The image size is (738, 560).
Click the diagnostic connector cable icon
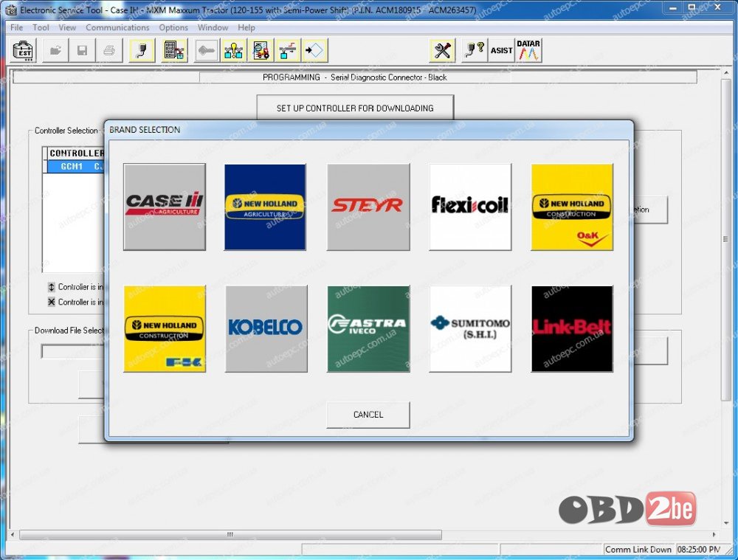pyautogui.click(x=141, y=50)
